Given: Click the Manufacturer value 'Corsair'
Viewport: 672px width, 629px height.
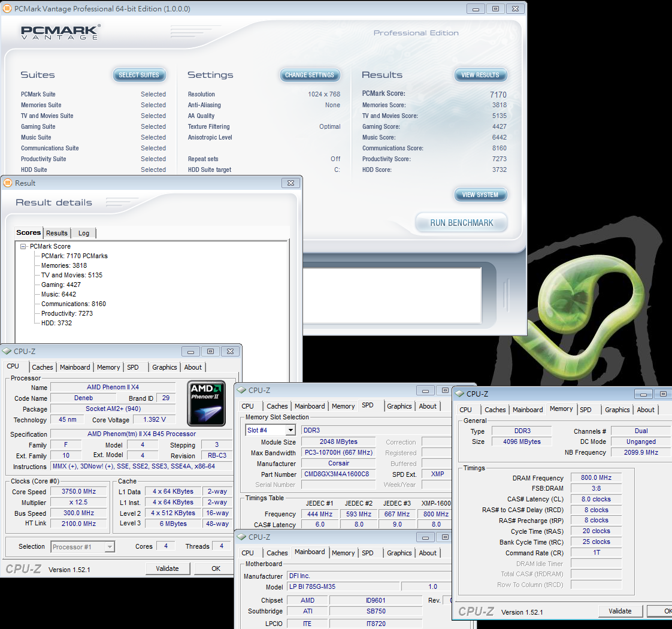Looking at the screenshot, I should pos(338,463).
